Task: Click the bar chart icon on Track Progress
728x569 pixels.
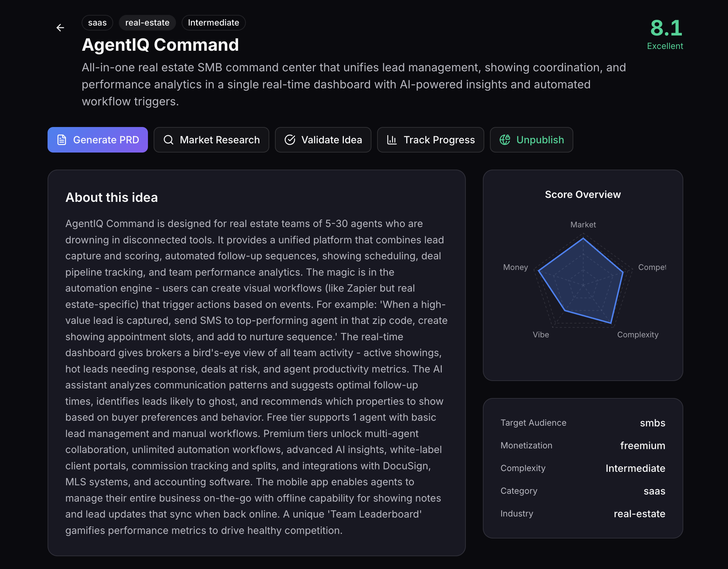Action: click(392, 140)
